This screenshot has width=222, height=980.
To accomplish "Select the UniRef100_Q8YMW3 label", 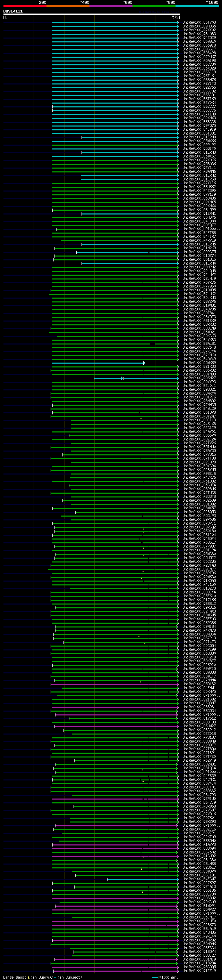I will [199, 374].
